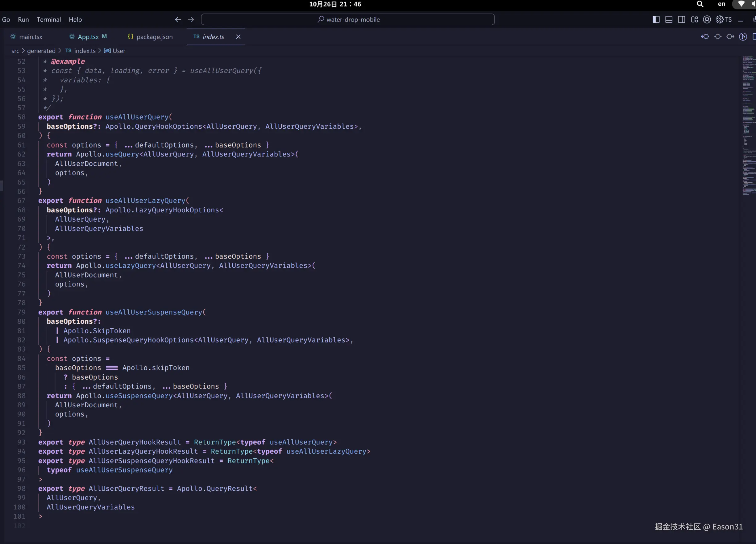Click the search icon in the menu bar
This screenshot has width=756, height=544.
(x=700, y=4)
